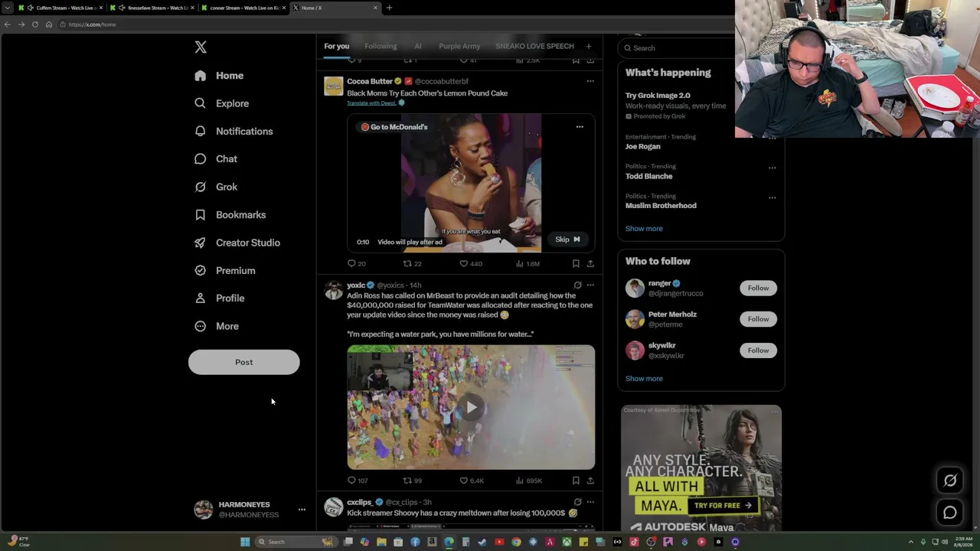Show more accounts to follow
Screen dimensions: 980x551
(x=644, y=379)
